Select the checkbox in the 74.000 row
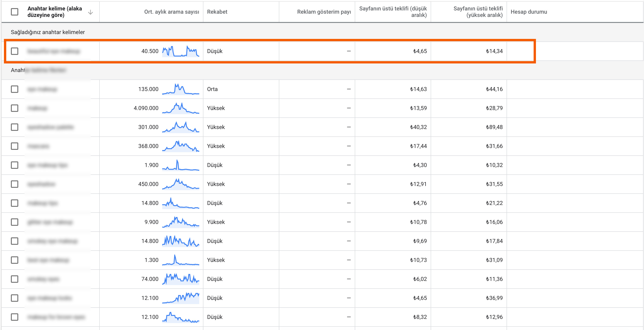The image size is (644, 330). (x=15, y=279)
